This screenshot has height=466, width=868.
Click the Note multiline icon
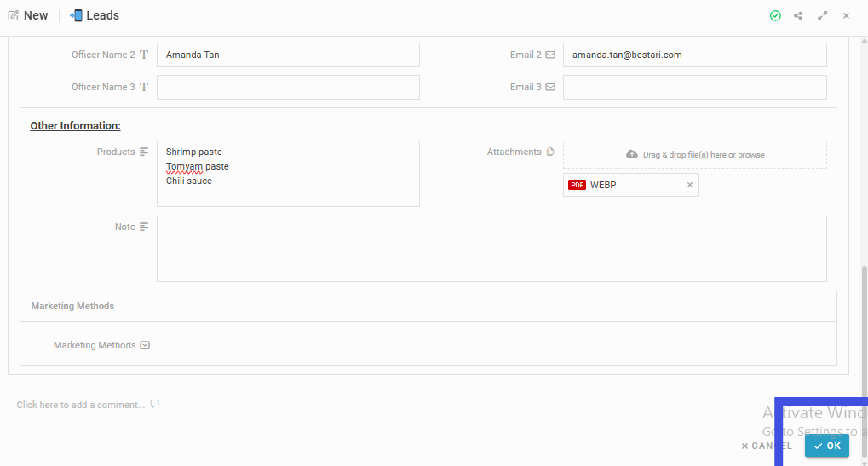click(144, 227)
